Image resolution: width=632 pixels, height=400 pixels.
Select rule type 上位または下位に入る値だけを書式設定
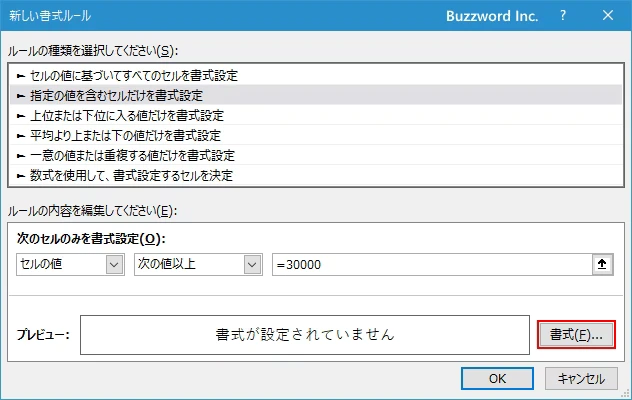click(316, 115)
